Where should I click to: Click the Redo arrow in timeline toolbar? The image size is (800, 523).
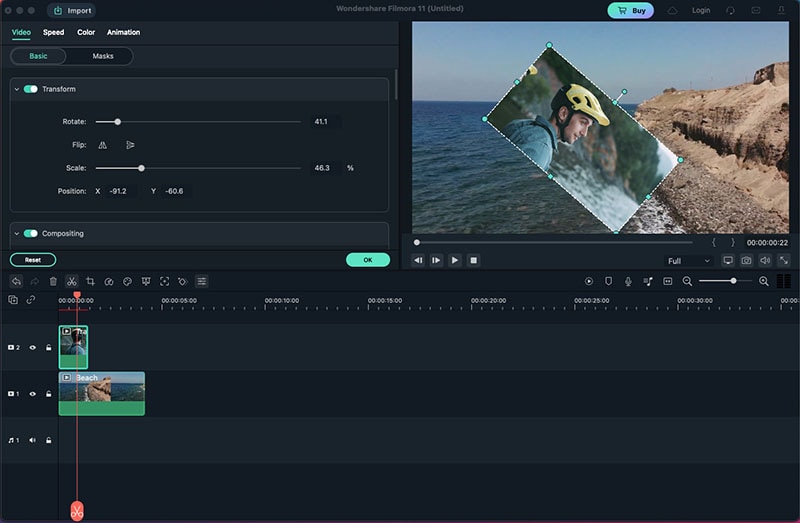(x=35, y=281)
